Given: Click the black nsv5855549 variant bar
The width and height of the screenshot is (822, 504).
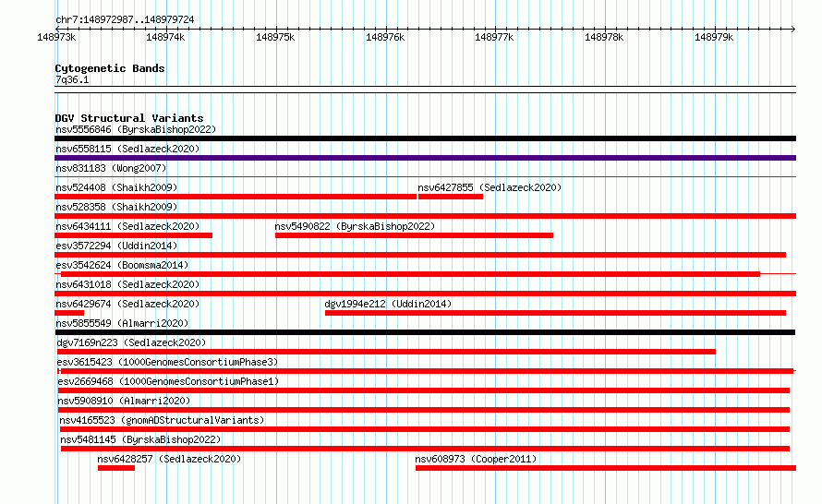Looking at the screenshot, I should (x=425, y=332).
